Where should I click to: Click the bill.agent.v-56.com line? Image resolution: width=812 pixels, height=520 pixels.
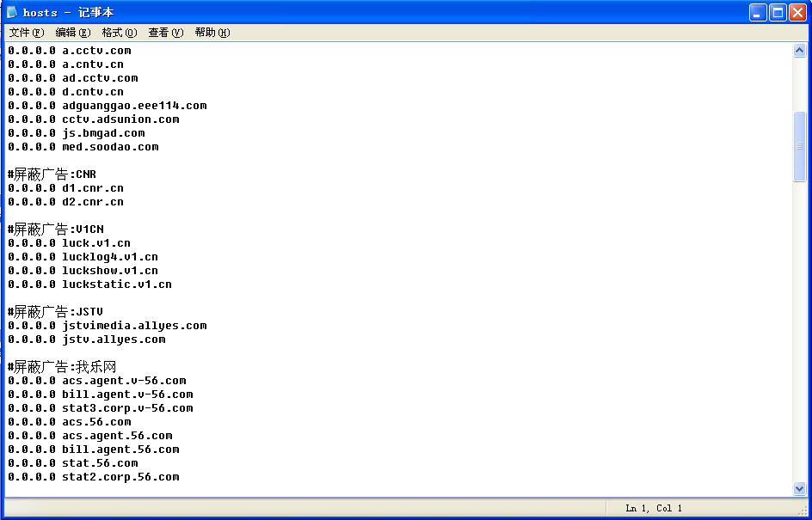(x=101, y=395)
